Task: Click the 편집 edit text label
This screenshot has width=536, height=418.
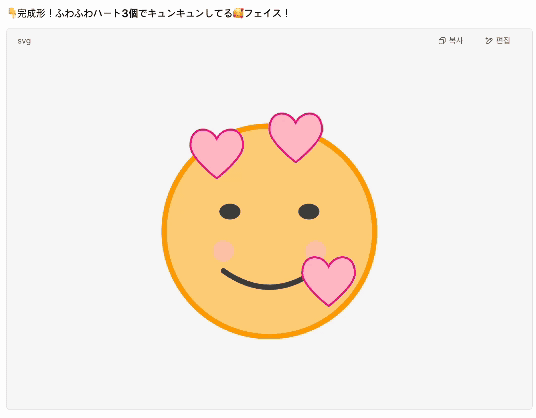Action: 503,41
